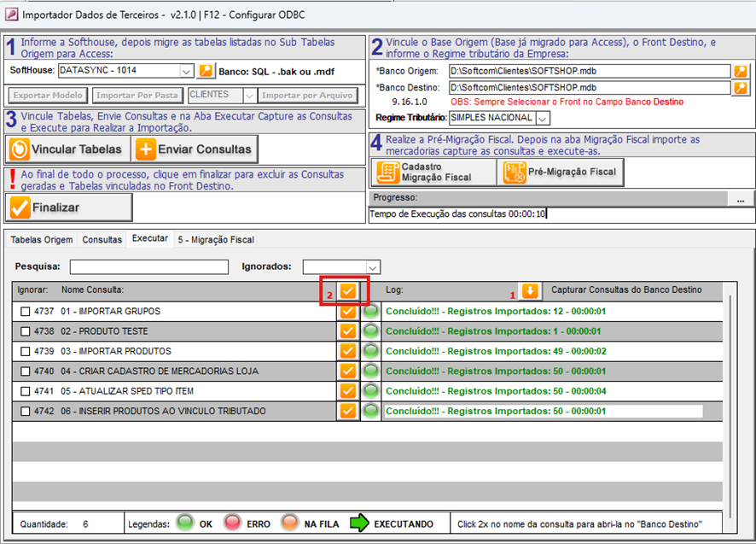Open the 5 - Migração Fiscal tab
Screen dimensions: 756x544
[x=215, y=240]
